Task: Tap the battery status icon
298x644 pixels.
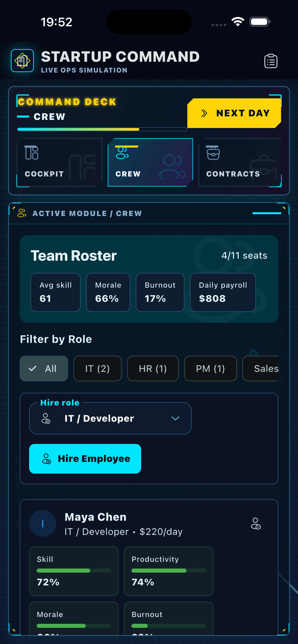Action: 260,22
